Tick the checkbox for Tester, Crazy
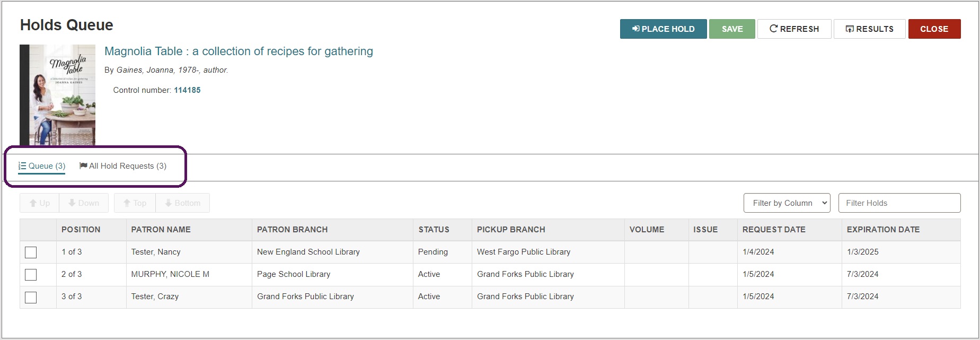Viewport: 980px width, 340px height. pyautogui.click(x=31, y=297)
